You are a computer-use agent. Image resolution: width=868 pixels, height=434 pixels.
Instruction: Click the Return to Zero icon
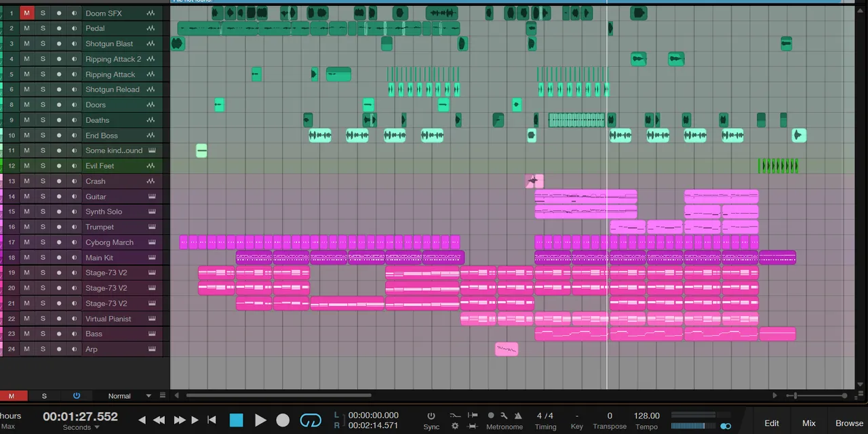coord(212,420)
